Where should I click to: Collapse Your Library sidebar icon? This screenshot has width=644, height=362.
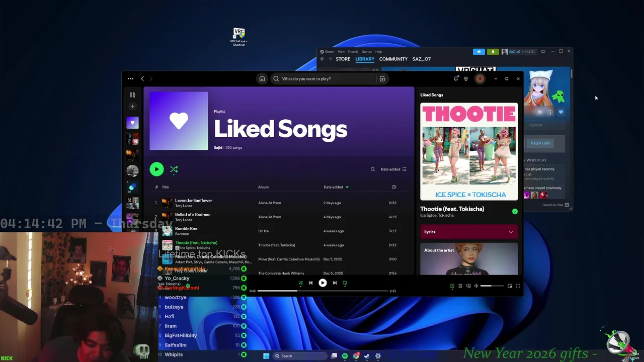pos(132,95)
